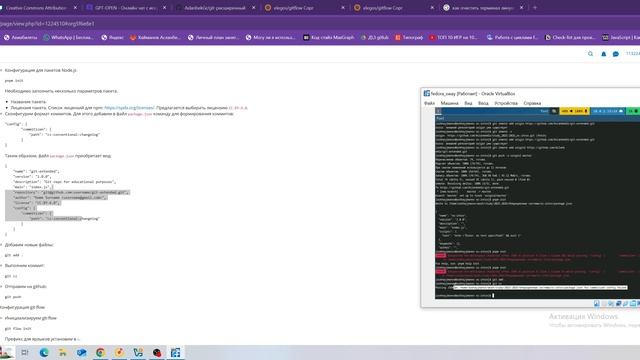Click the terminal prompt cursor line in VM
Image resolution: width=640 pixels, height=360 pixels.
coord(465,296)
